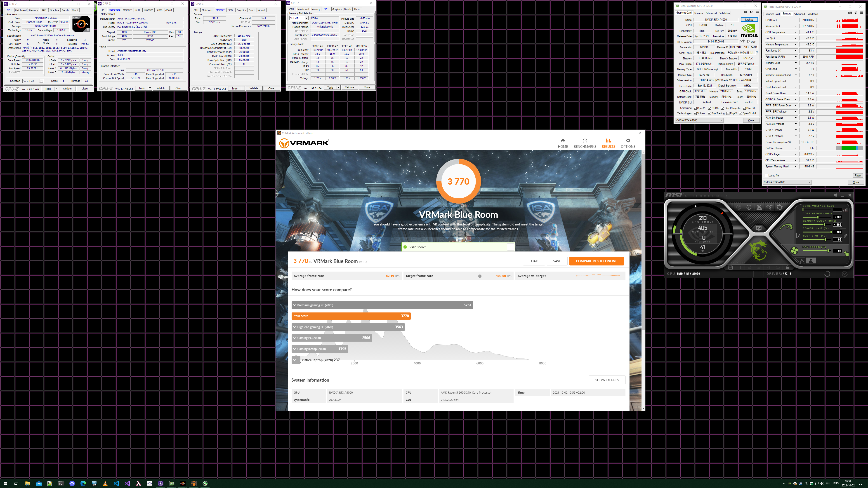Toggle the CUDA checkbox in GPU-Z
Image resolution: width=868 pixels, height=488 pixels.
(x=710, y=108)
